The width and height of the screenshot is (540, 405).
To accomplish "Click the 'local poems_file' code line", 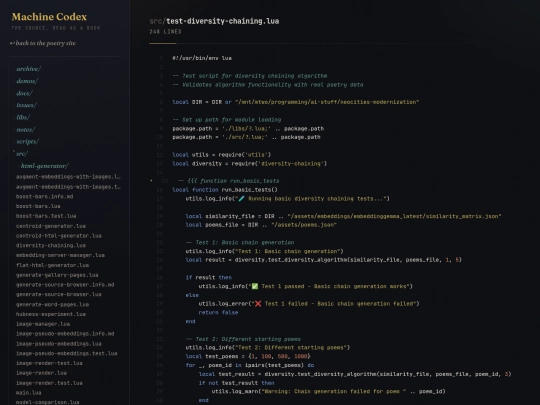I will [x=261, y=225].
